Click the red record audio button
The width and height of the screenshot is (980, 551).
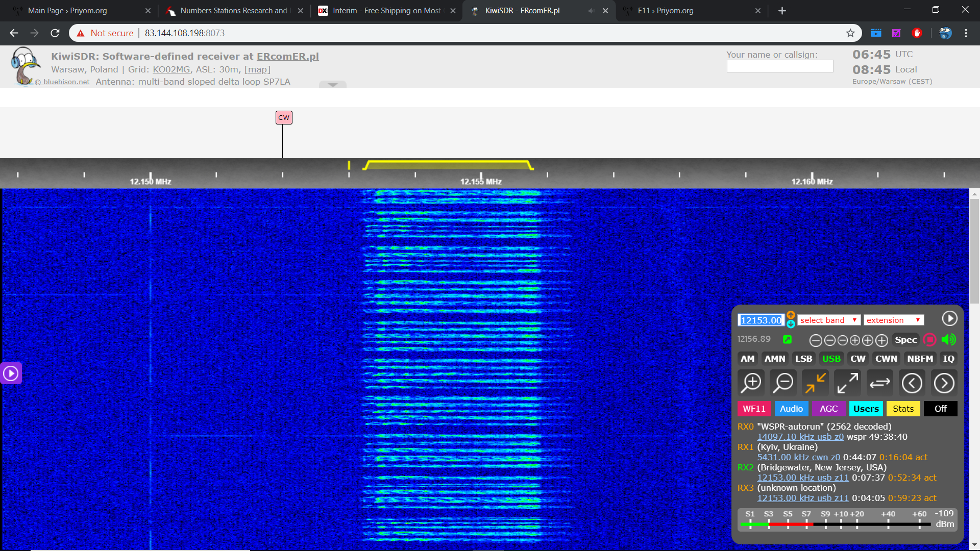(x=929, y=340)
